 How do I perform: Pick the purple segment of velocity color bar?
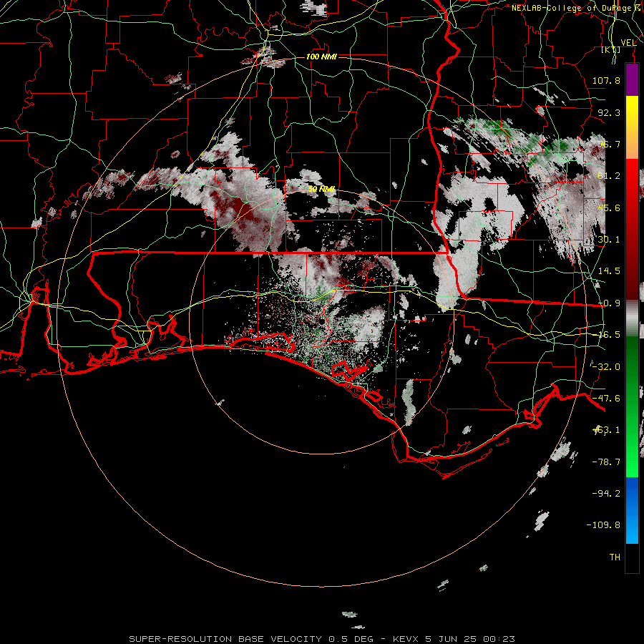click(x=632, y=79)
